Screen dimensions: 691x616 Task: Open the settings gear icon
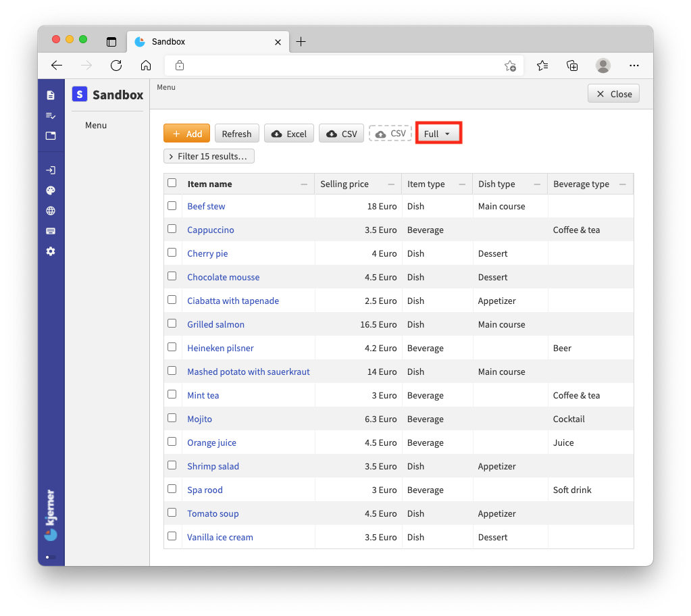click(x=51, y=251)
